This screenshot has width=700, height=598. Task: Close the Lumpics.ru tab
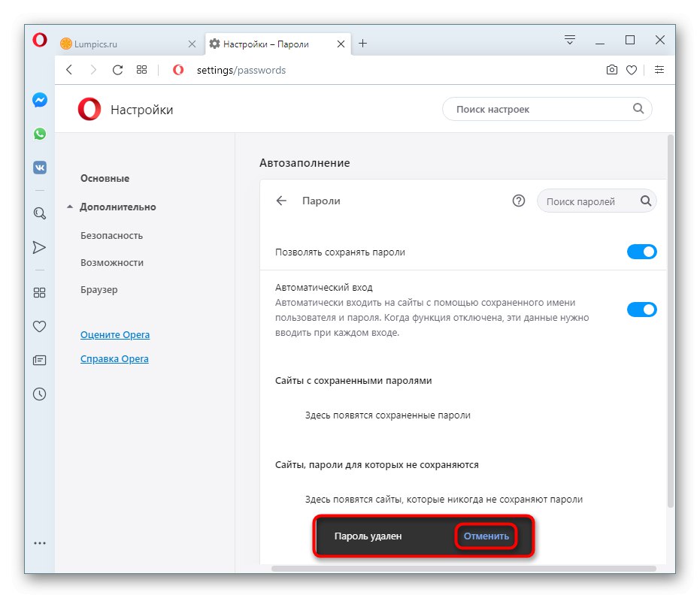click(192, 44)
